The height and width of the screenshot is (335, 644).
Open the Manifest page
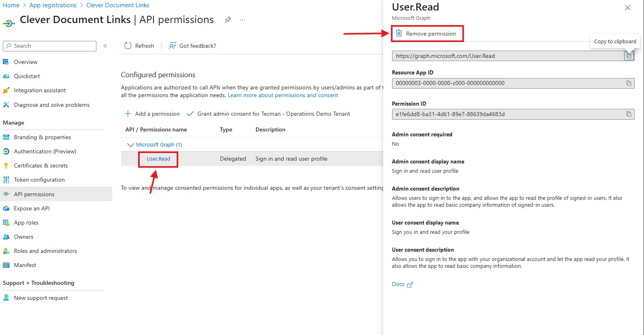25,265
